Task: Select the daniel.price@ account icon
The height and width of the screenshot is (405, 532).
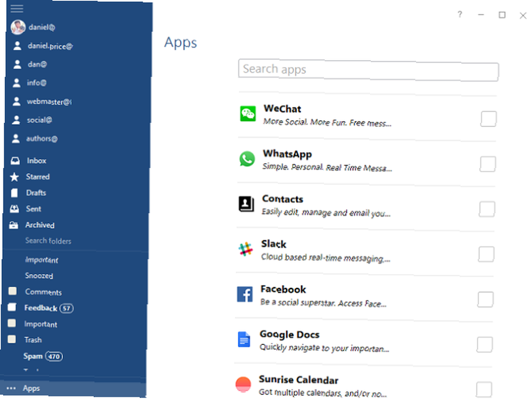Action: click(18, 46)
